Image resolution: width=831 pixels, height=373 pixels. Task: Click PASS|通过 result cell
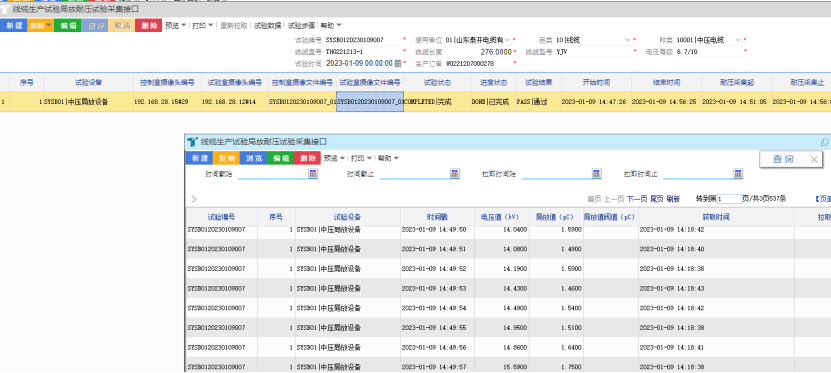coord(539,102)
